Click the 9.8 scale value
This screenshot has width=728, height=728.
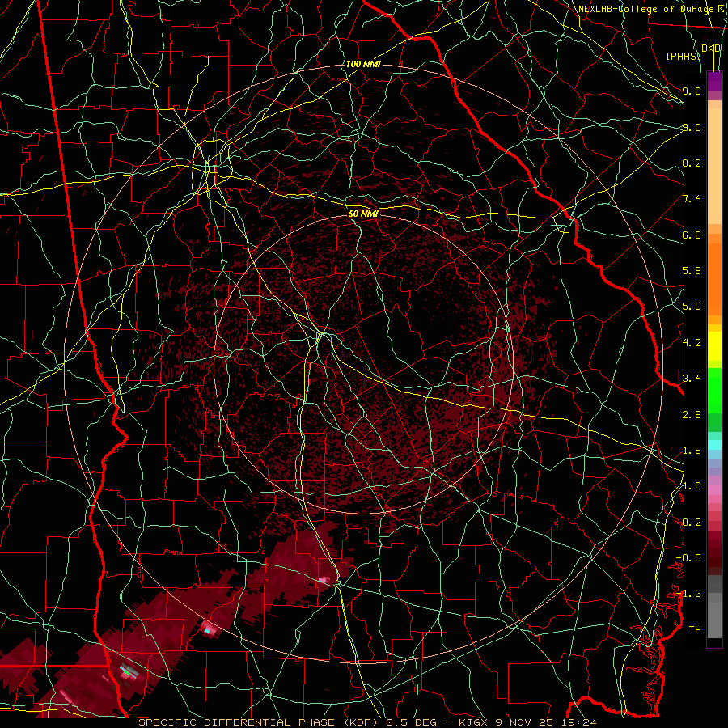click(692, 91)
